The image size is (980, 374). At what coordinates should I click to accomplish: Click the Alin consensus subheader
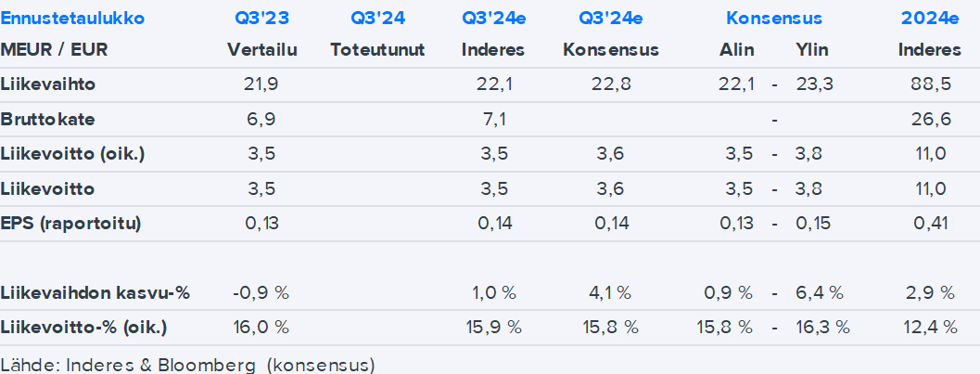(736, 50)
